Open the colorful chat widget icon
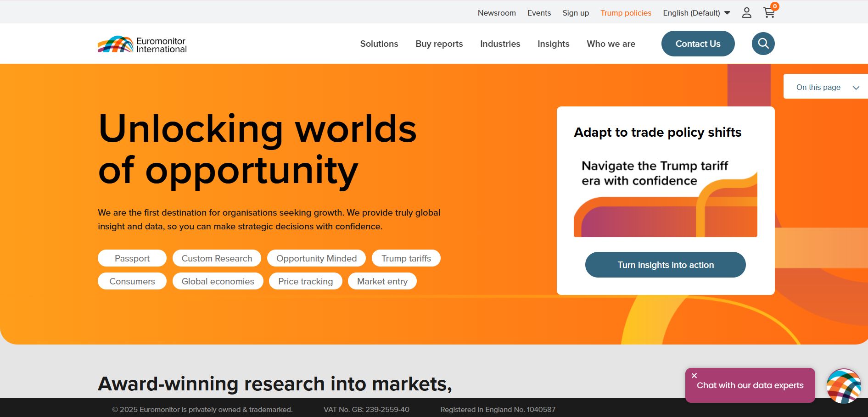This screenshot has width=868, height=417. pos(843,386)
